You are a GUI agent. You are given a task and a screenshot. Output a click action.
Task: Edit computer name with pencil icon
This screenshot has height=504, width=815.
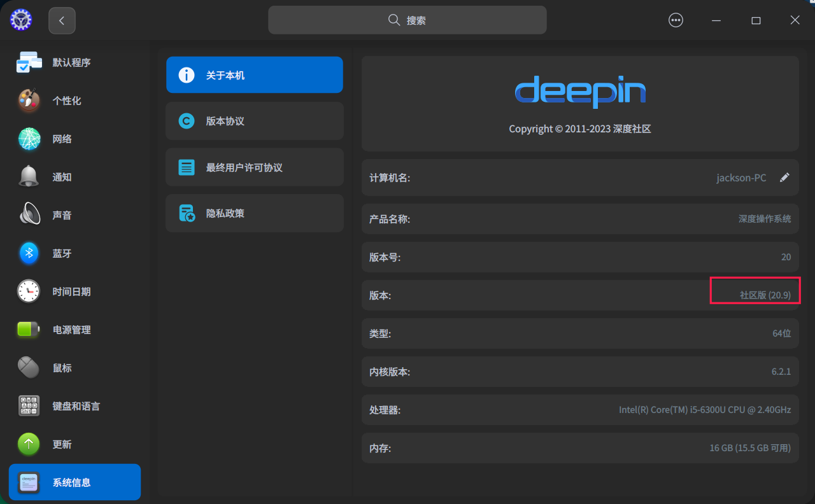(x=785, y=178)
